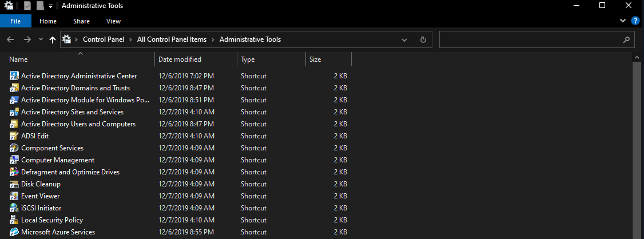
Task: Expand the ribbon with the chevron
Action: click(623, 21)
